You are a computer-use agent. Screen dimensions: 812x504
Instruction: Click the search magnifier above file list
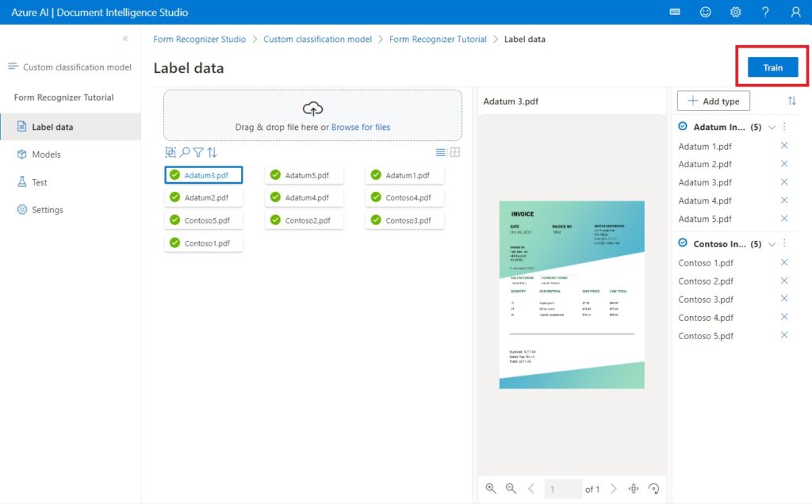click(x=184, y=152)
